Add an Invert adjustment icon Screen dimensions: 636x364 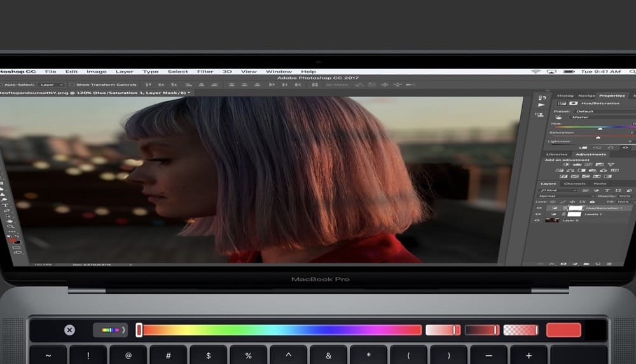[x=563, y=177]
